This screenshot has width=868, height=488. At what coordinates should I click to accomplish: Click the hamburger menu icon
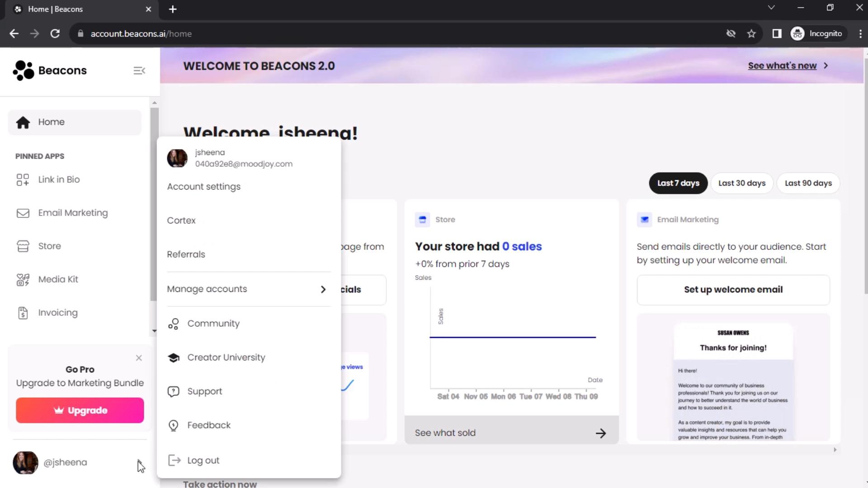pyautogui.click(x=139, y=70)
